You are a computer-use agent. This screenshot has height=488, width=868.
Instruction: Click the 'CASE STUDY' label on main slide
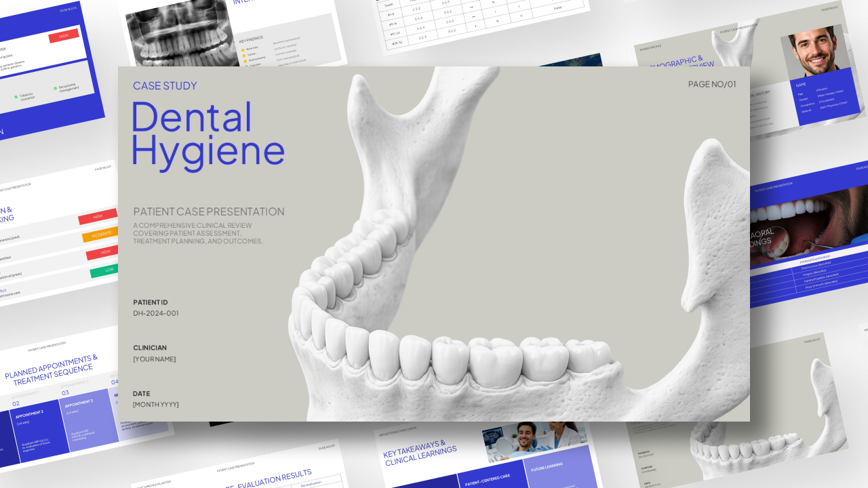coord(165,85)
